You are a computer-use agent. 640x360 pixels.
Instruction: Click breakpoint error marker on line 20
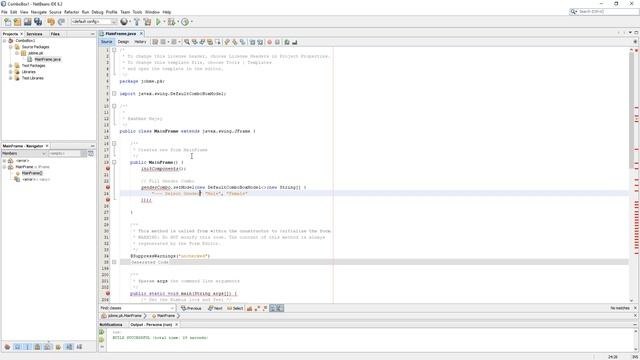108,169
